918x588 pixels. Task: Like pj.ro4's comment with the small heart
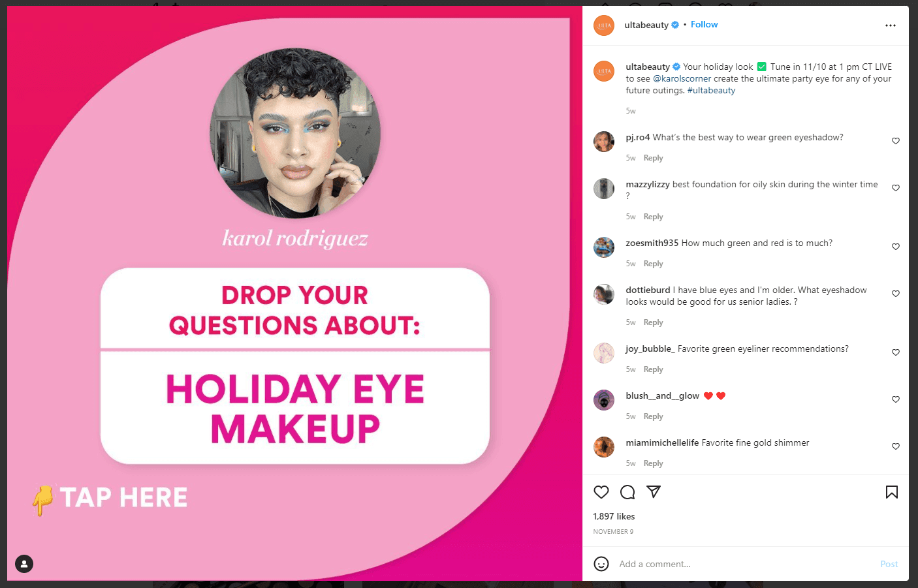[x=896, y=141]
